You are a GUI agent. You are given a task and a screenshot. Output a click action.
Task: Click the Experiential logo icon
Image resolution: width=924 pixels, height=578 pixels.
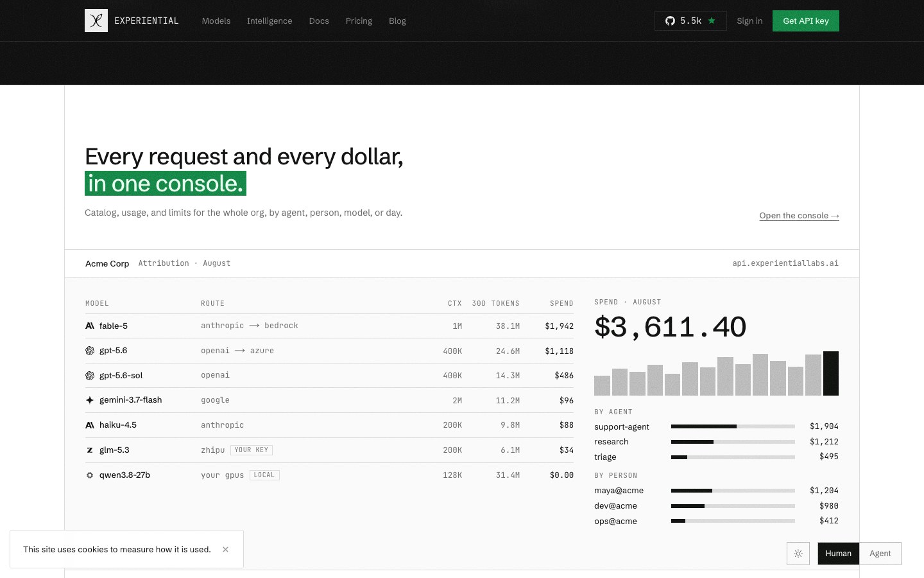coord(96,21)
